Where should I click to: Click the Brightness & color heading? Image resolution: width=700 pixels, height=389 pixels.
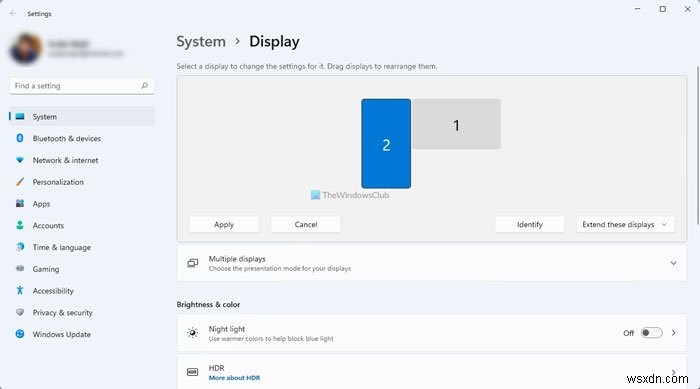pos(208,304)
